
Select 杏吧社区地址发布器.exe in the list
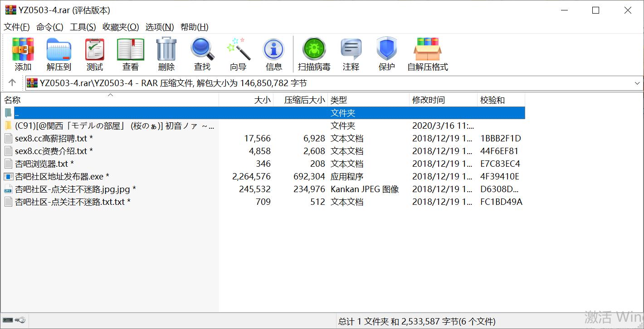pos(62,176)
